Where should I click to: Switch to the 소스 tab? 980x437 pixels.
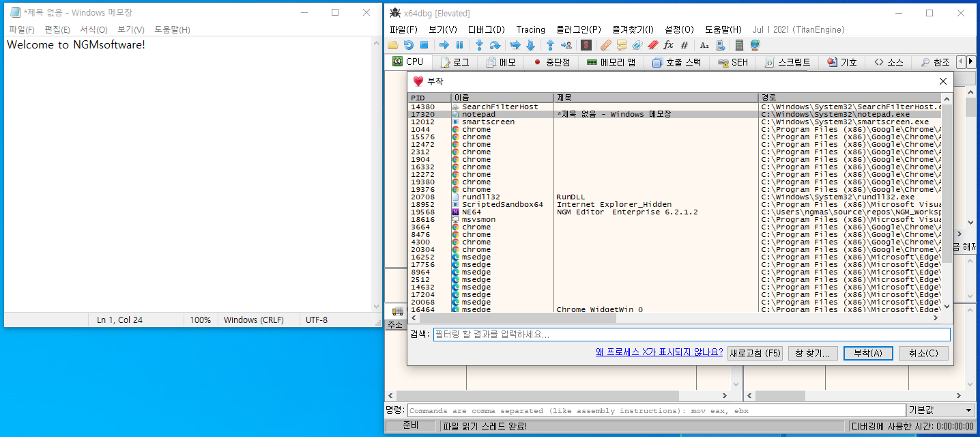click(889, 62)
